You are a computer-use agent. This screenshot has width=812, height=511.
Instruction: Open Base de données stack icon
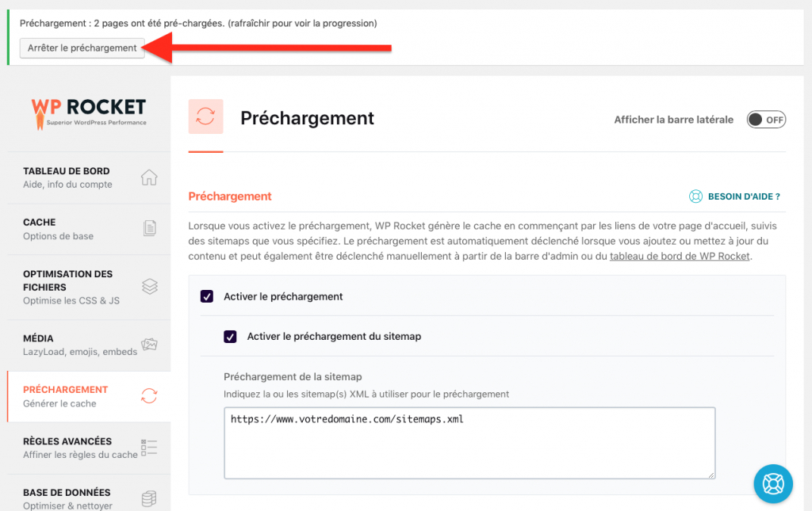pos(149,498)
